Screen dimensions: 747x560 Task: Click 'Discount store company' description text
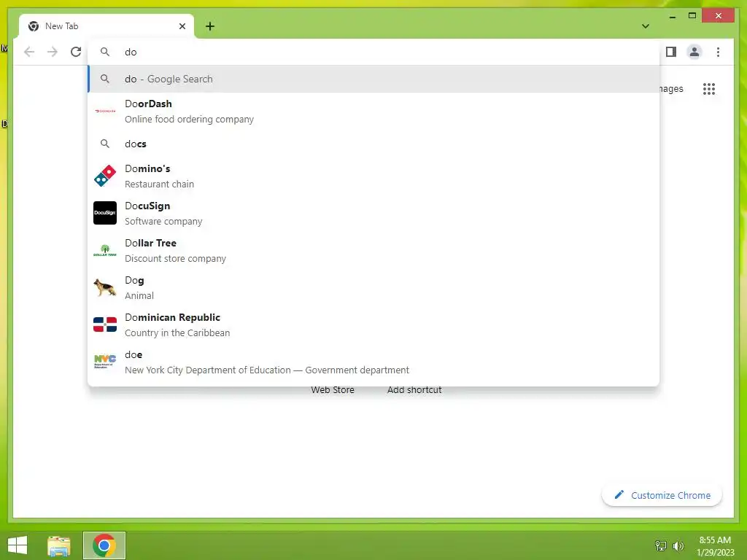[x=175, y=259]
